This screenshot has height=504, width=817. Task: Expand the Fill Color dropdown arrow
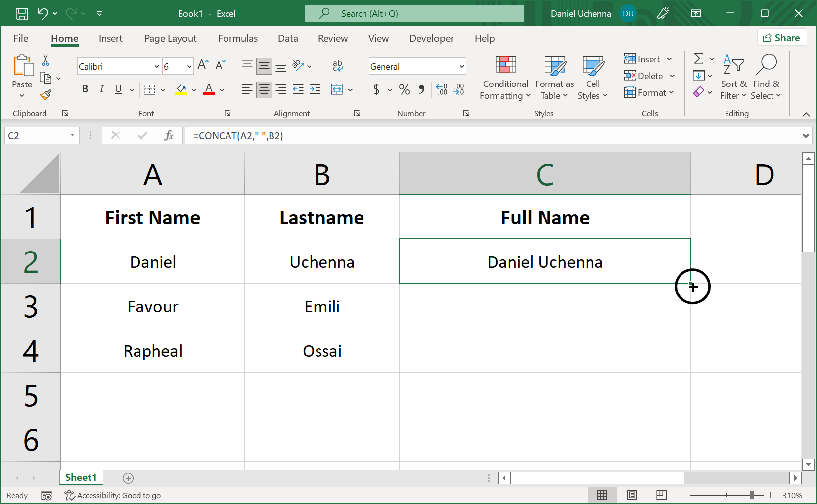click(x=193, y=89)
